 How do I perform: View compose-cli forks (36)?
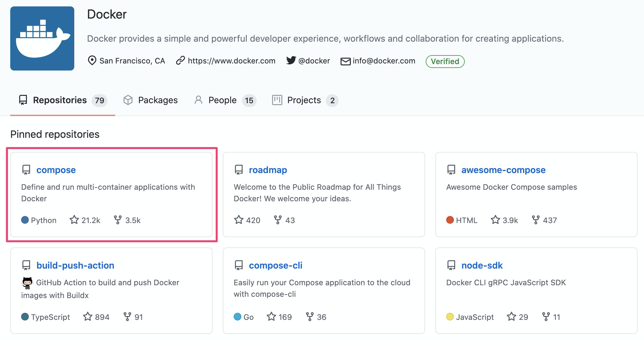pos(316,317)
